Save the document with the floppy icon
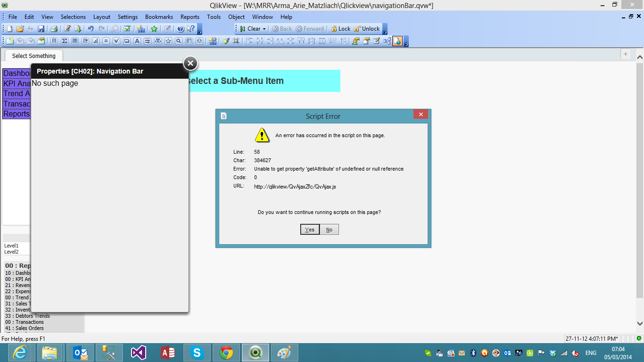644x362 pixels. 41,29
